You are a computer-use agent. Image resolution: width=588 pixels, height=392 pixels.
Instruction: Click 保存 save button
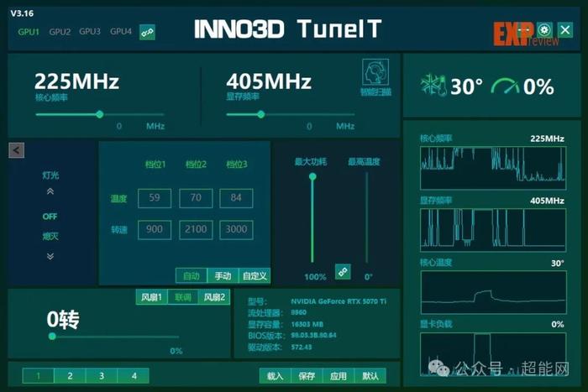307,376
